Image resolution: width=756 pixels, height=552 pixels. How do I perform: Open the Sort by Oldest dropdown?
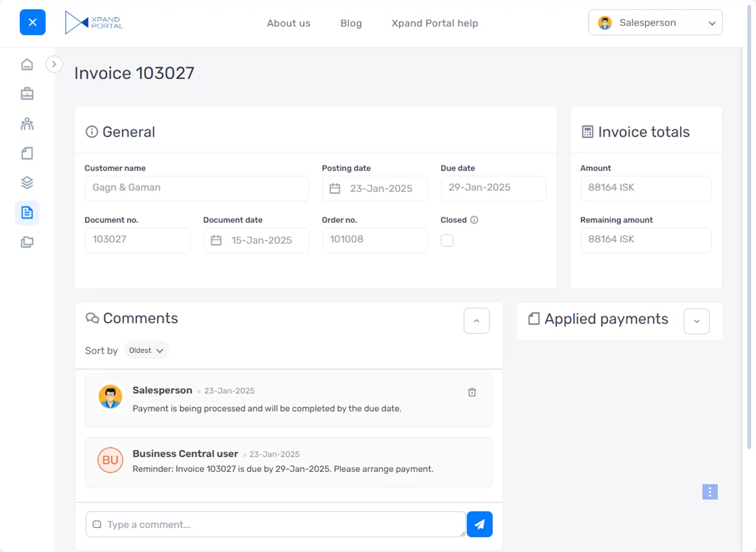(x=147, y=350)
